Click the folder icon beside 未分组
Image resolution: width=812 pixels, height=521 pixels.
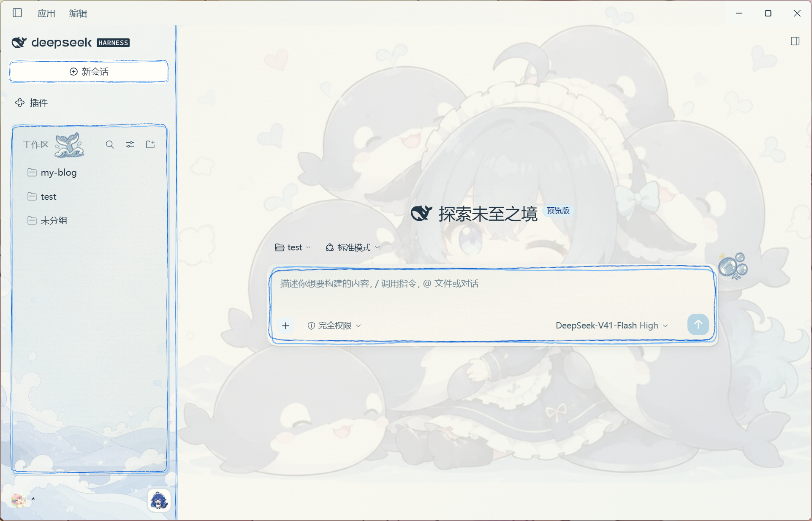pos(32,220)
